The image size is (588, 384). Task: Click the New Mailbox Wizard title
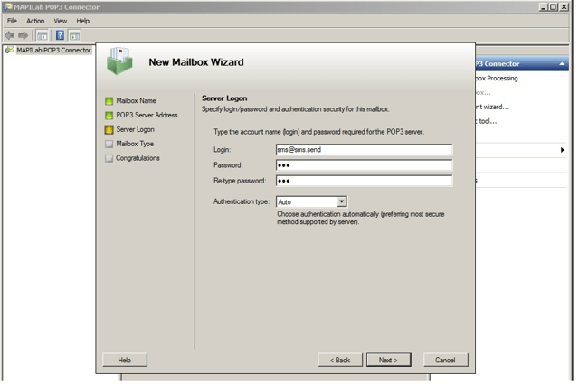click(x=196, y=62)
